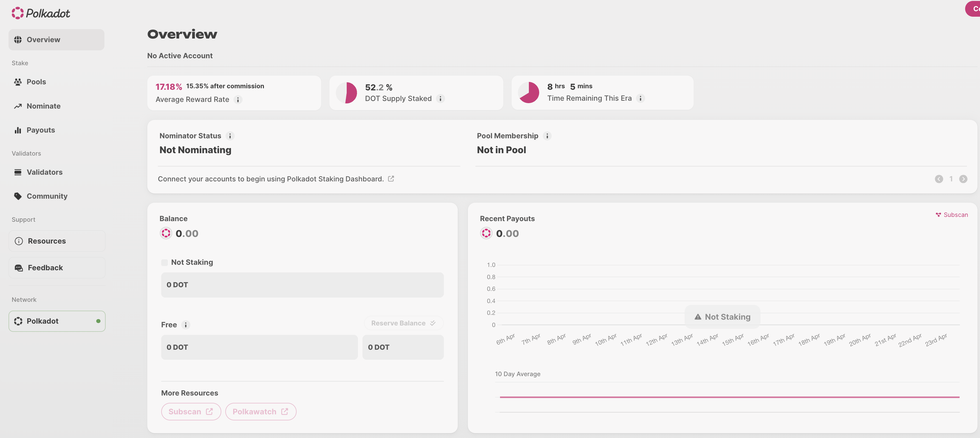Click the Not Staking legend square
The width and height of the screenshot is (980, 438).
pos(164,262)
